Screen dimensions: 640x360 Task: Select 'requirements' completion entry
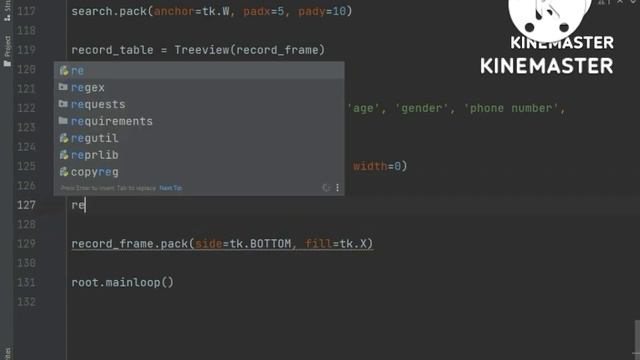tap(199, 121)
